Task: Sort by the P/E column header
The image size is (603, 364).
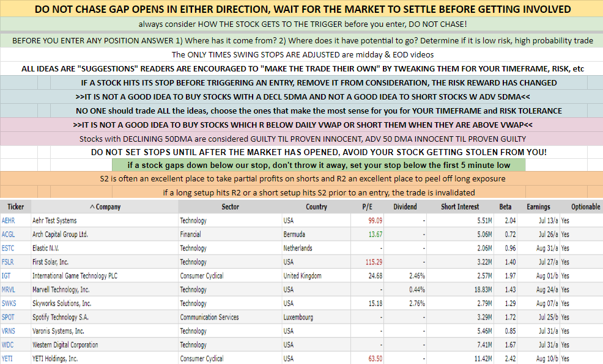Action: point(368,206)
